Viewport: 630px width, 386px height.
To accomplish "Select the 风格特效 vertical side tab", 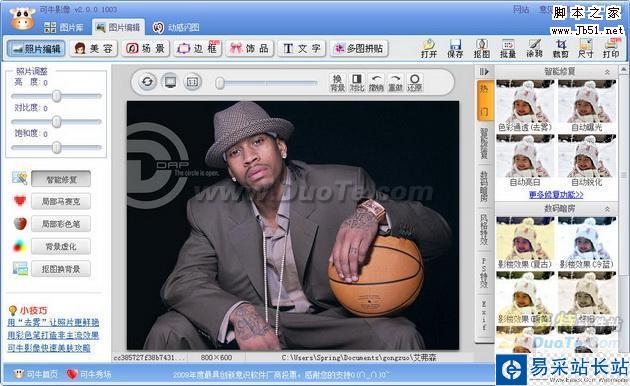I will pyautogui.click(x=485, y=229).
